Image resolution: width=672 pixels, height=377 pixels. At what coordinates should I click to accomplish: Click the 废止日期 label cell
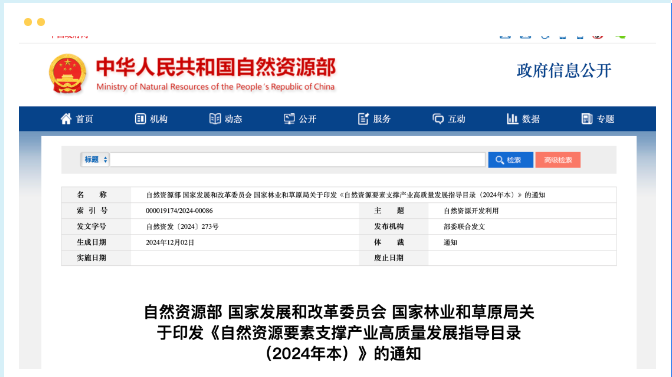(393, 257)
